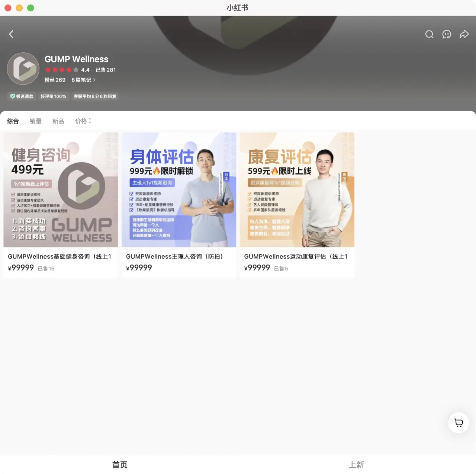Click the ¥99999 price of 运动康复评估
476x474 pixels.
[x=257, y=268]
